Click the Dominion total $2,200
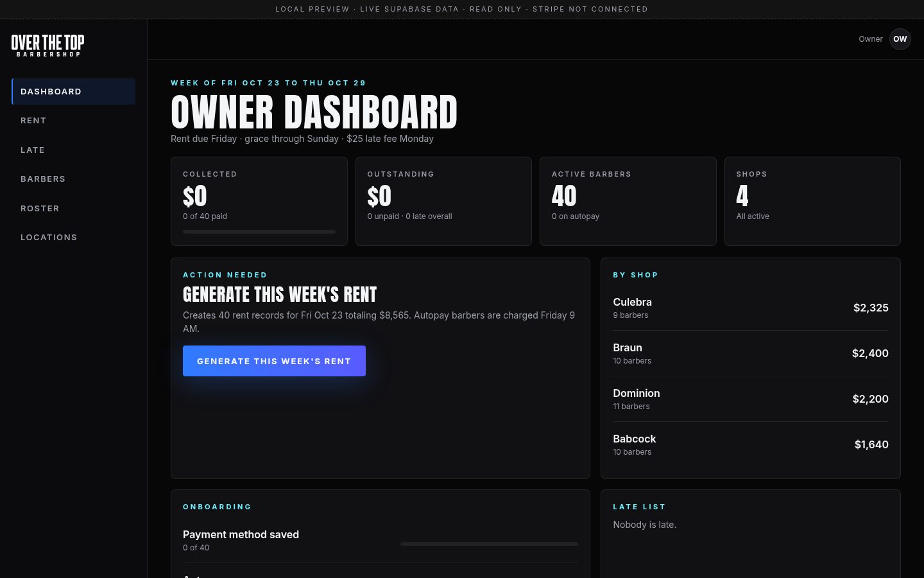The image size is (924, 578). click(x=871, y=399)
